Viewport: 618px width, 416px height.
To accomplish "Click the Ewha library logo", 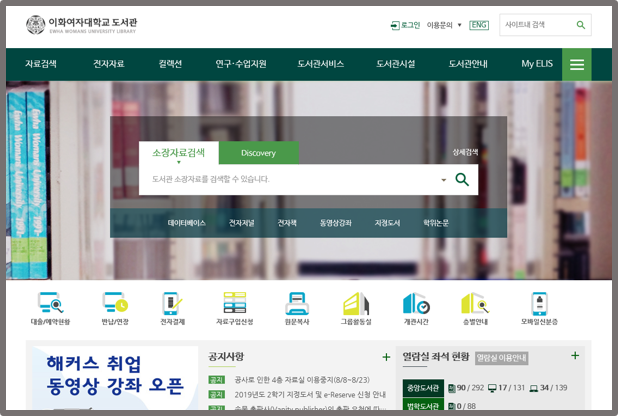I will coord(82,25).
